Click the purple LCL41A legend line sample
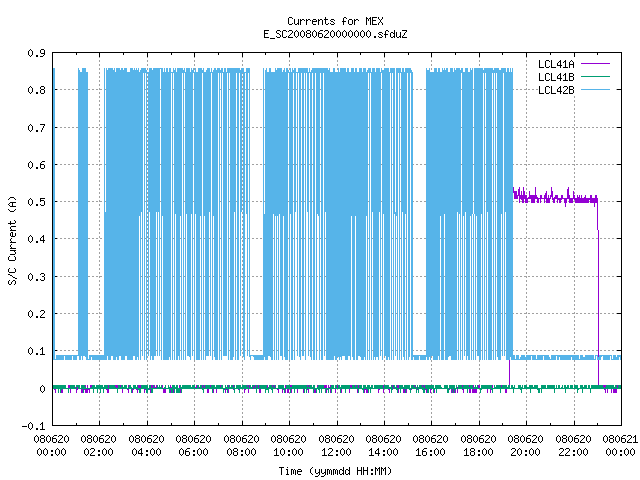 595,64
